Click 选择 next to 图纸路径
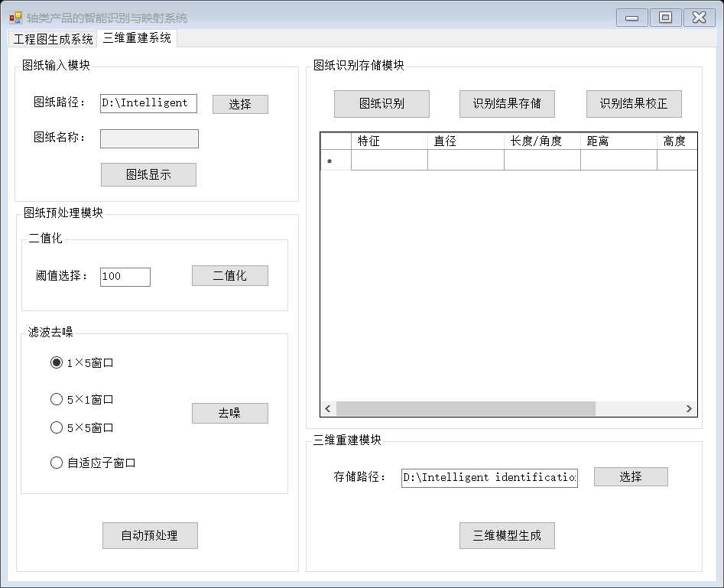Screen dimensions: 724x588 (240, 104)
